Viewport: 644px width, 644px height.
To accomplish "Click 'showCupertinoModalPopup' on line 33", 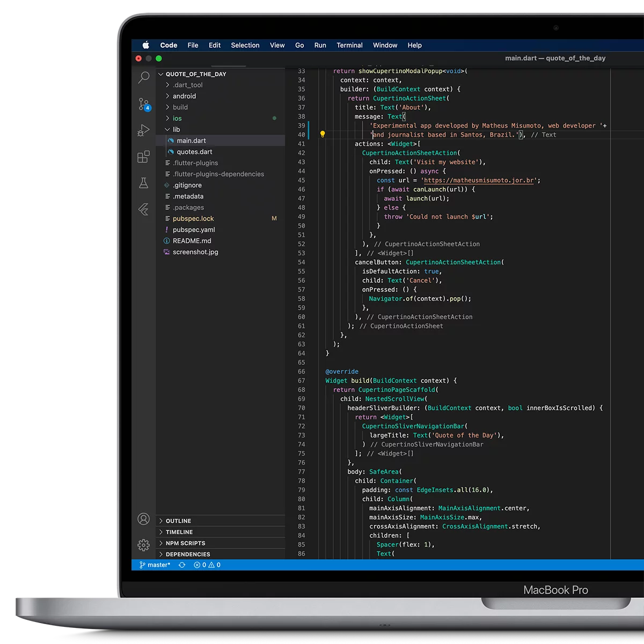I will click(x=401, y=71).
